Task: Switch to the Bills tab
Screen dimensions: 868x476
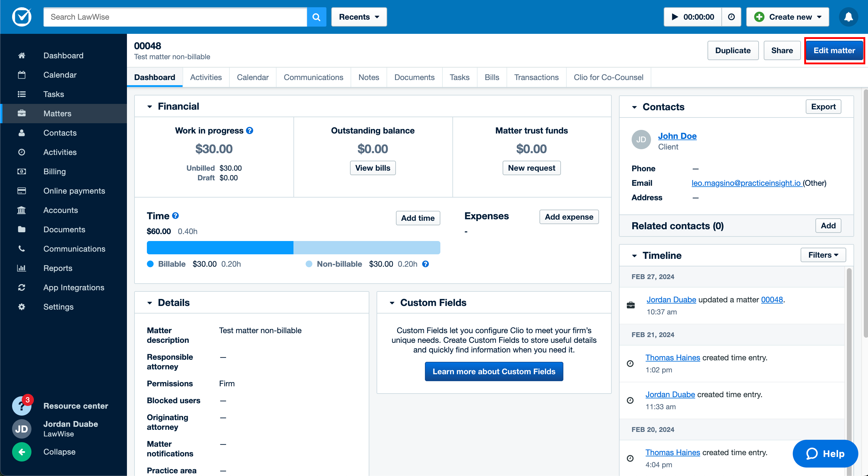Action: click(x=492, y=77)
